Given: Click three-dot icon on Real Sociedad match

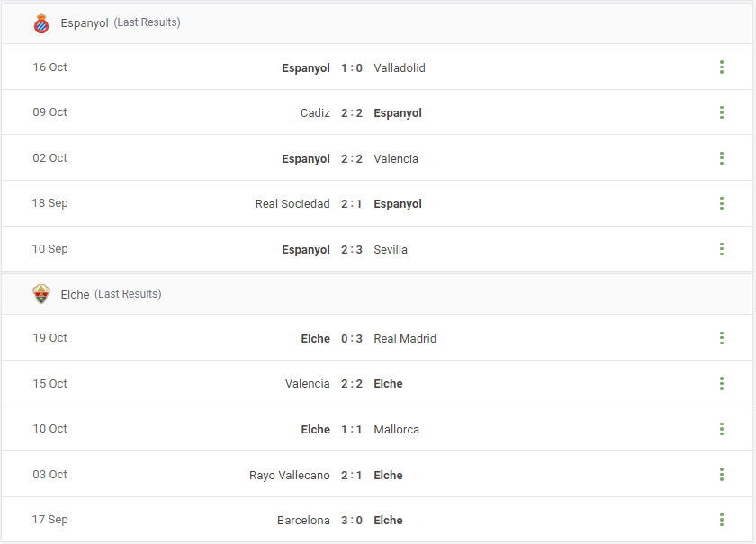Looking at the screenshot, I should tap(721, 203).
